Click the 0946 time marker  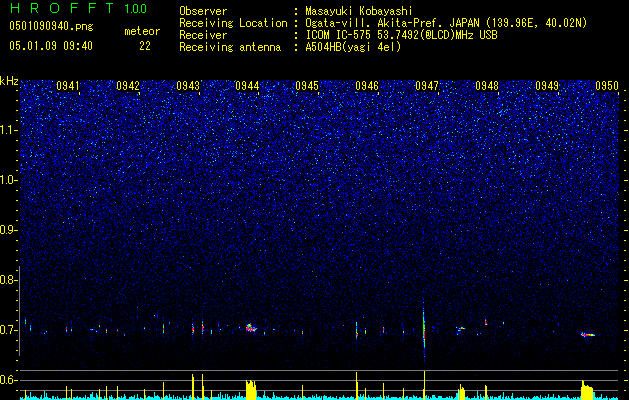(x=367, y=86)
